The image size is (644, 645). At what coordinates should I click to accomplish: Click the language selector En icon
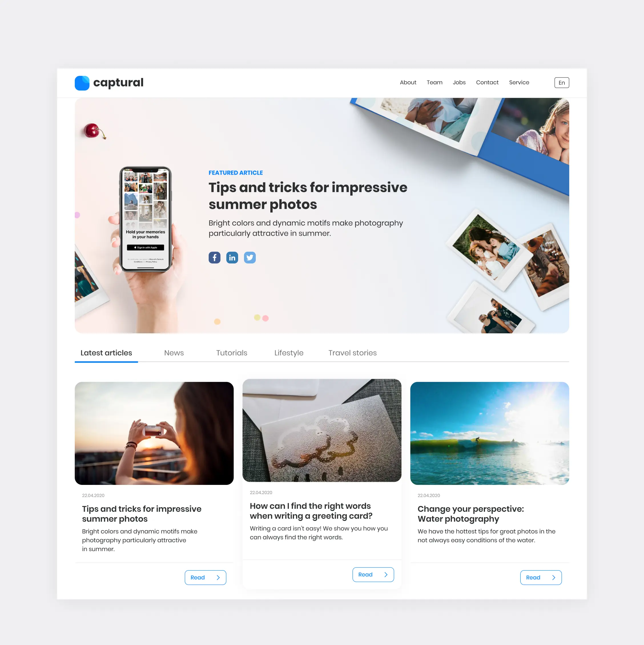pos(562,82)
